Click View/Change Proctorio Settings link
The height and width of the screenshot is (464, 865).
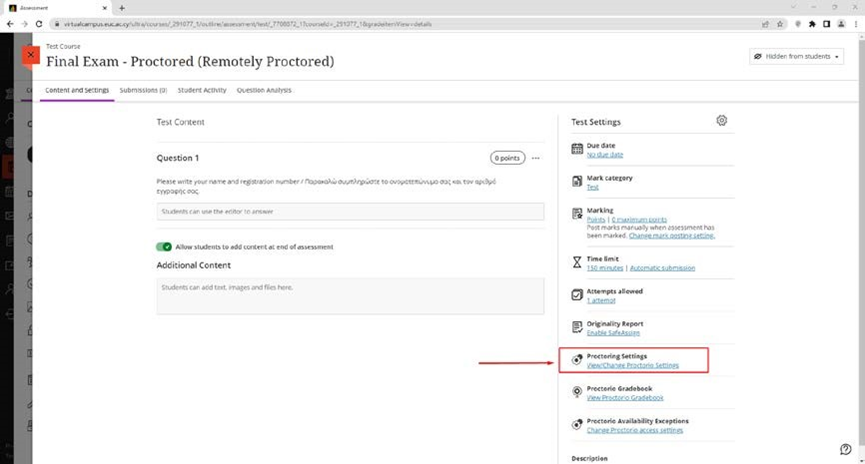[x=632, y=366]
